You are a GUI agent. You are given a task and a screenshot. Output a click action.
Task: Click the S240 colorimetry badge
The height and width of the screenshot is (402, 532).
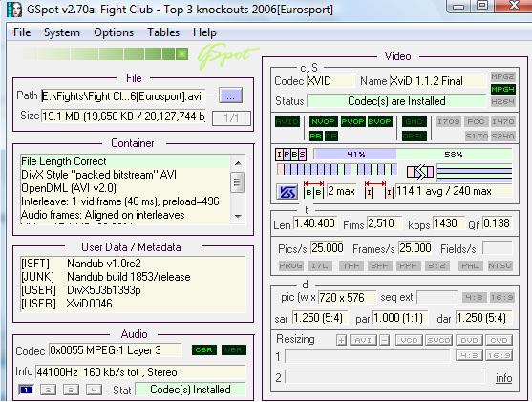pyautogui.click(x=502, y=136)
